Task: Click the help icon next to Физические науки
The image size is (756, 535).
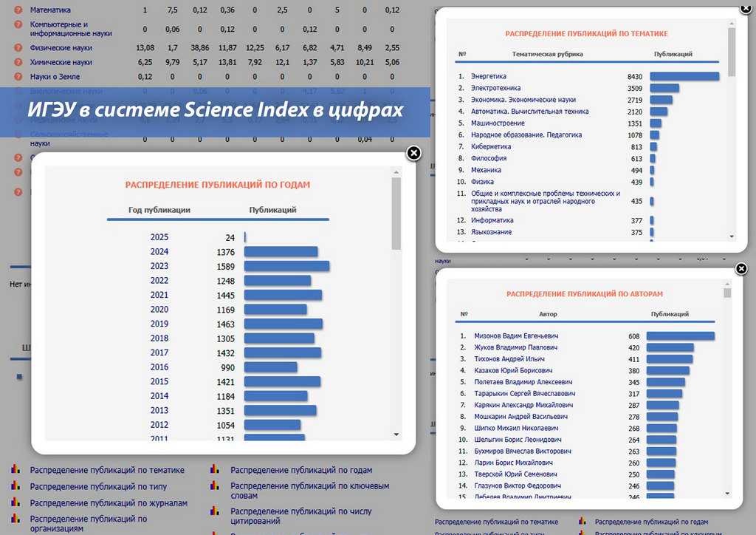Action: point(18,48)
